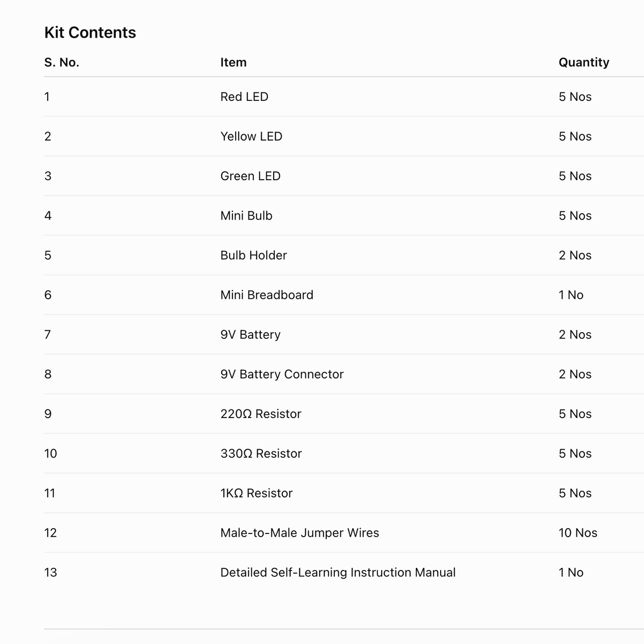This screenshot has width=644, height=644.
Task: Select the S. No. column header
Action: (x=62, y=62)
